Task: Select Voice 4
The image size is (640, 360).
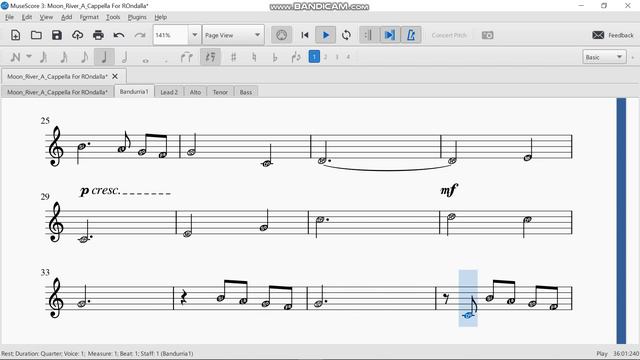Action: 348,57
